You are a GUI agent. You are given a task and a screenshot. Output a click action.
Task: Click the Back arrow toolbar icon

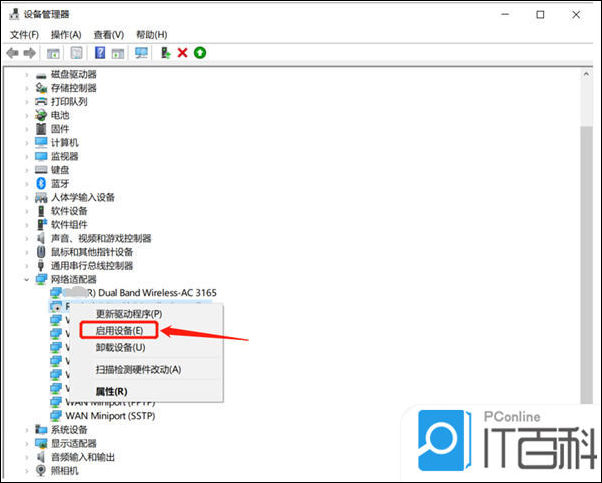pyautogui.click(x=13, y=53)
